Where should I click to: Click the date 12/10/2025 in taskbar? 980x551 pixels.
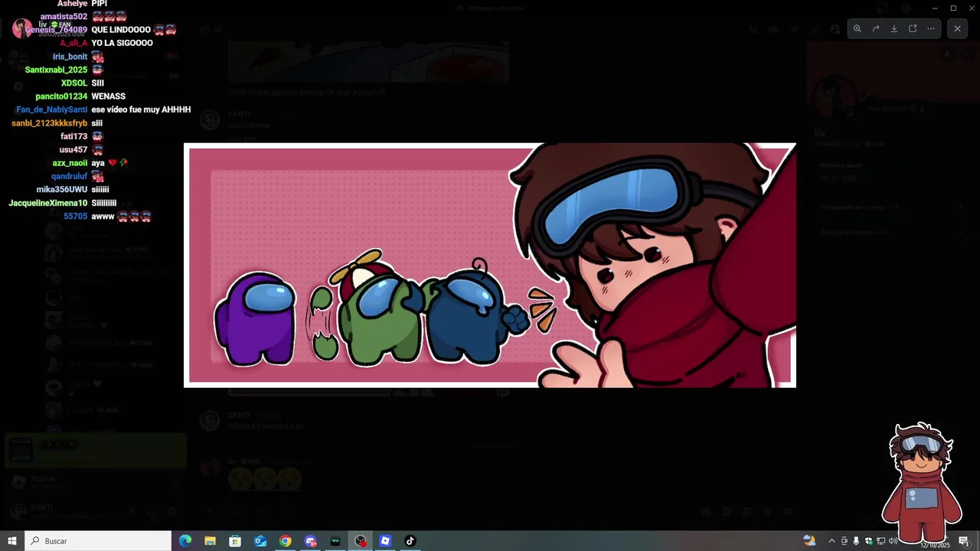click(935, 545)
